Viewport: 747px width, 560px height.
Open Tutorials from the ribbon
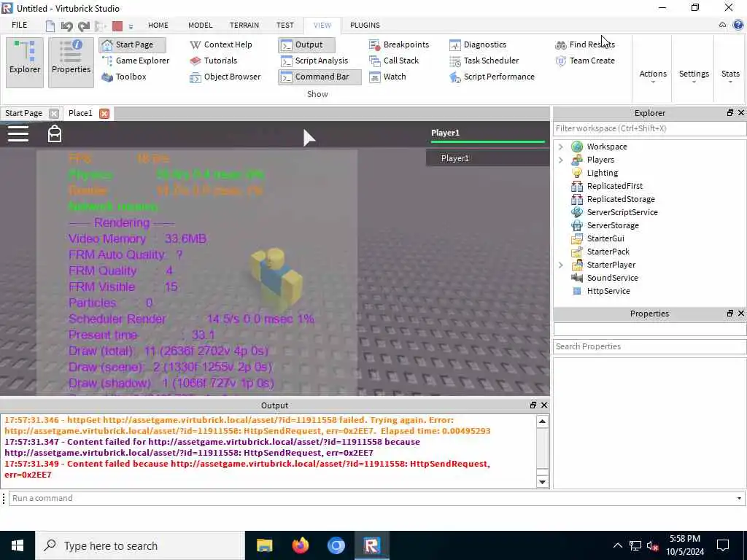213,61
